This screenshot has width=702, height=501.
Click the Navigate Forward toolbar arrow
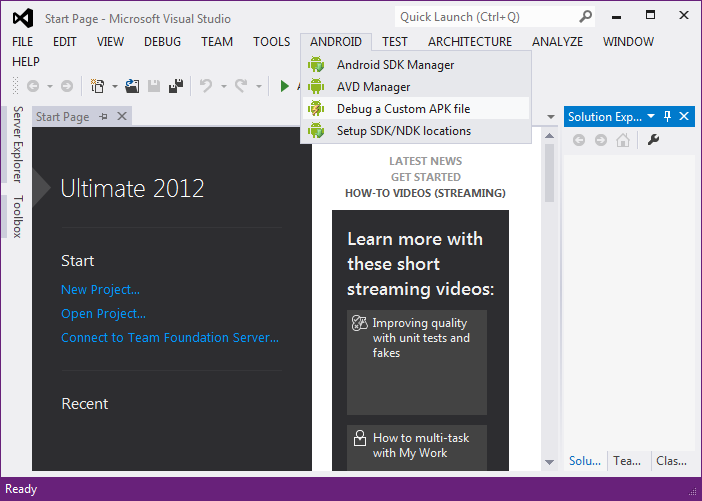[67, 86]
